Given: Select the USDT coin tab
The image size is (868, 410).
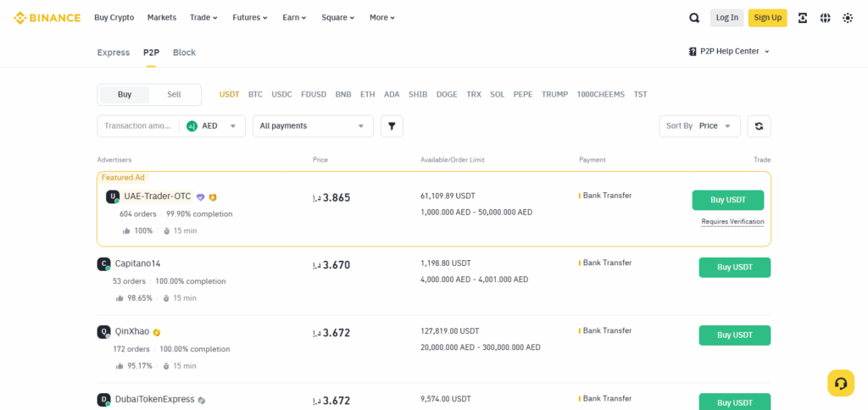Looking at the screenshot, I should [x=229, y=95].
